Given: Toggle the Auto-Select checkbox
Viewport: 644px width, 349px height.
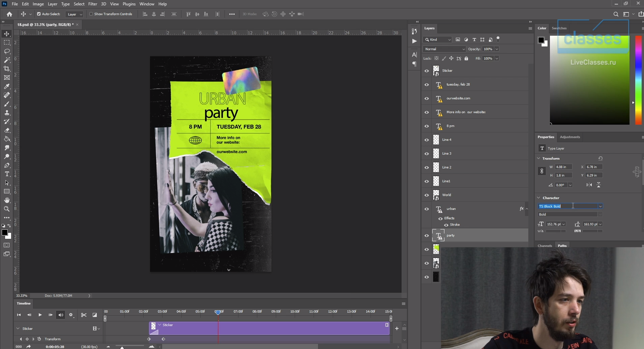Looking at the screenshot, I should tap(39, 14).
